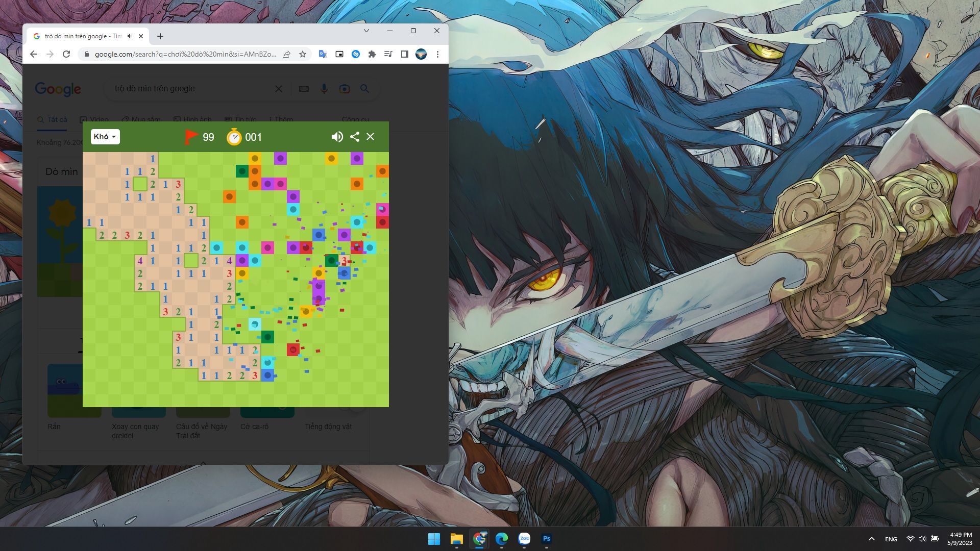
Task: Go forward to the next page
Action: pos(50,54)
